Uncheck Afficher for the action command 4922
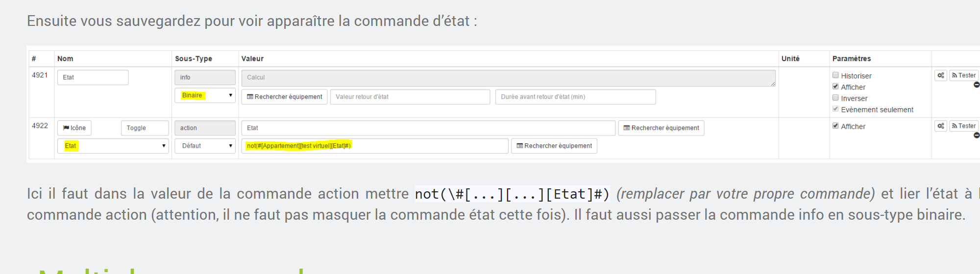 coord(835,126)
